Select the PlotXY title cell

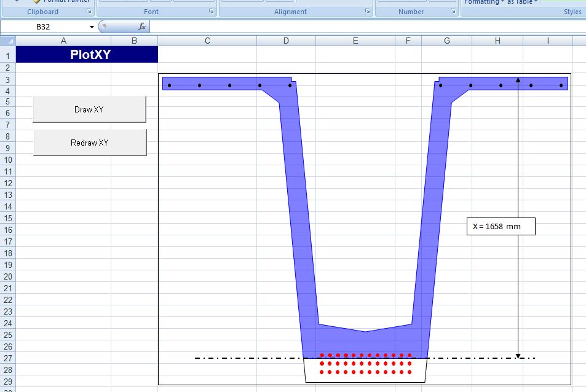click(87, 55)
